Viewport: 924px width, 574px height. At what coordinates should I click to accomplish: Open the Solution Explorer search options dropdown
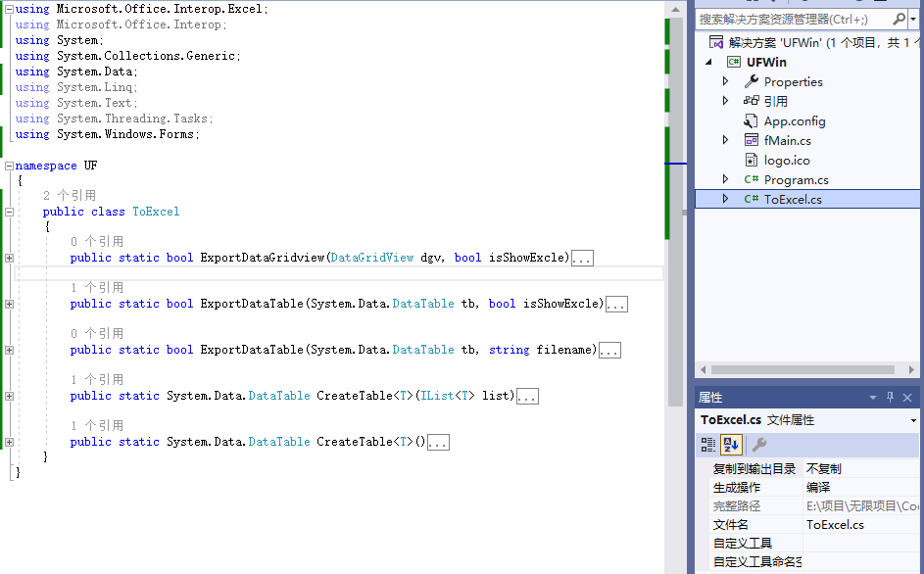tap(913, 19)
